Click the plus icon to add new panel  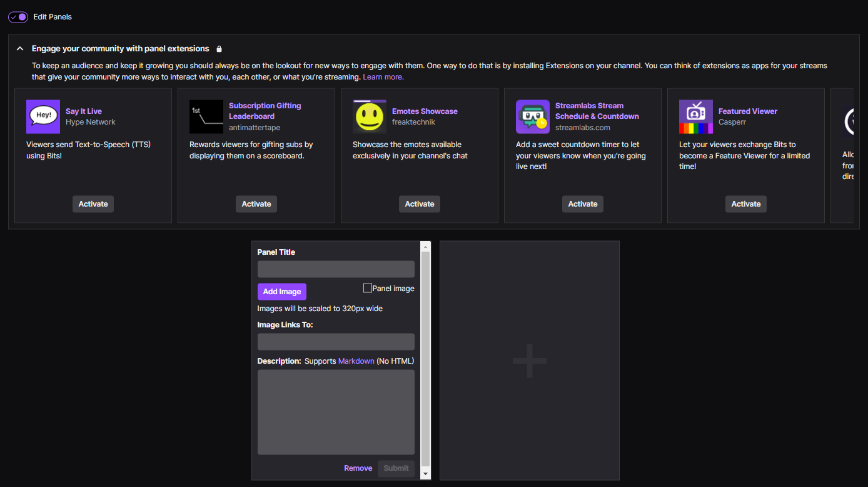(529, 361)
